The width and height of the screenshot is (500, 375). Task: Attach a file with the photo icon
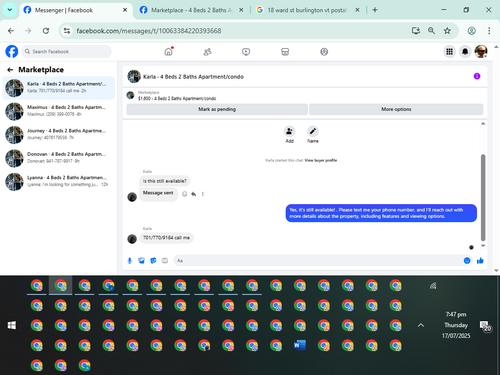141,261
